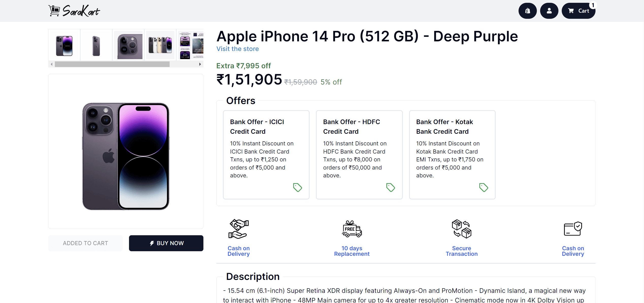Follow the Visit the store link
This screenshot has height=303, width=644.
coord(237,49)
